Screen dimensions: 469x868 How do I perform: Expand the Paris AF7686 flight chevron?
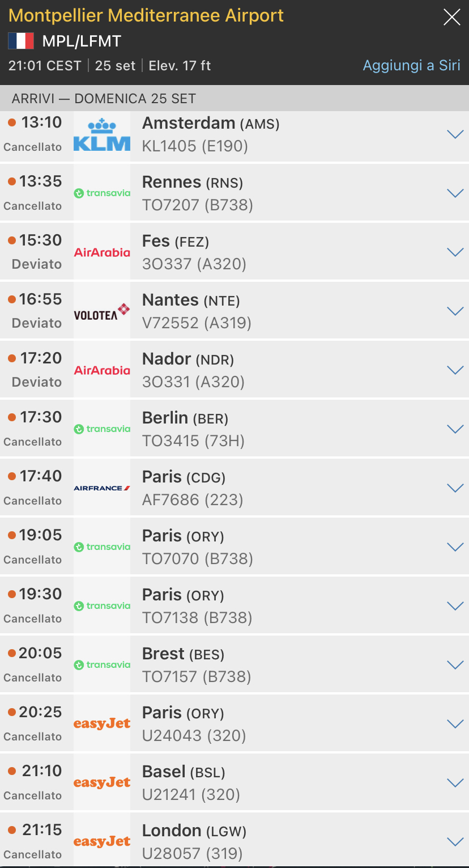click(455, 488)
